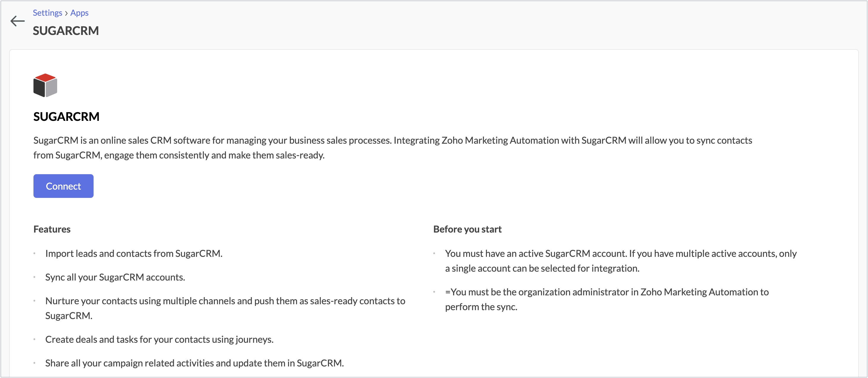Open the Settings breadcrumb link
This screenshot has height=378, width=868.
tap(47, 12)
